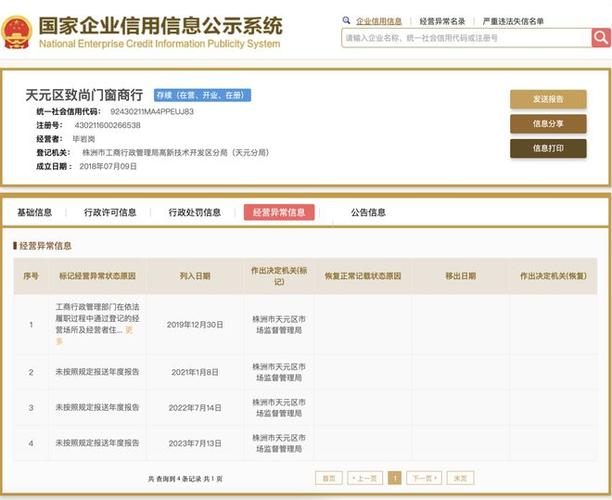The image size is (612, 500).
Task: Click the 存续（在营、开业、在册）status badge
Action: 202,95
